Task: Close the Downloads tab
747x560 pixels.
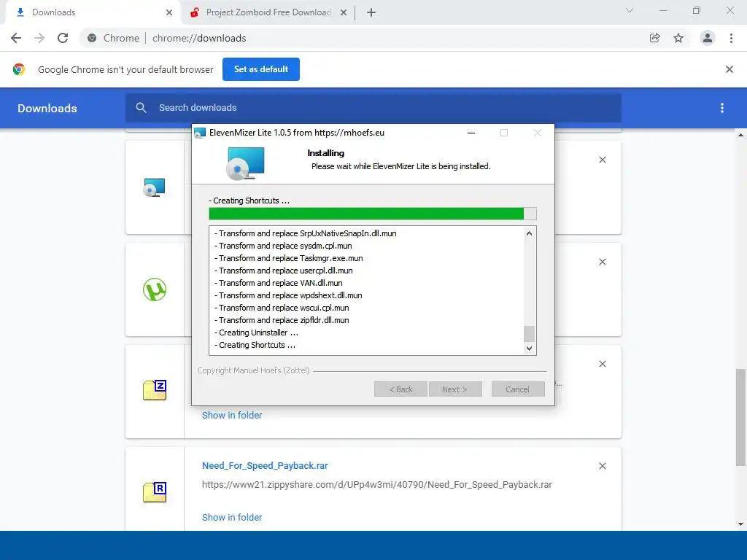Action: pyautogui.click(x=169, y=12)
